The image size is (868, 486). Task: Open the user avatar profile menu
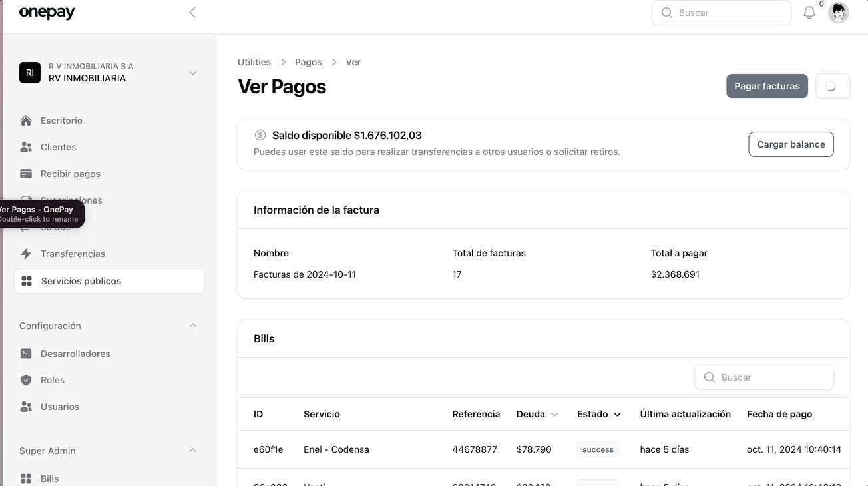838,13
